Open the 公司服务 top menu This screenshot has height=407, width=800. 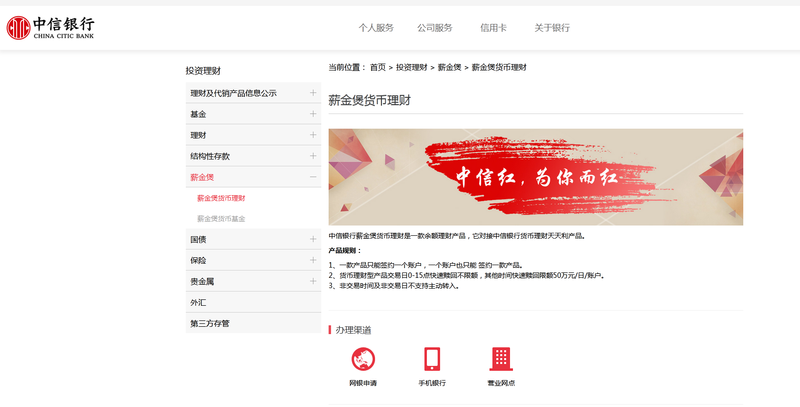coord(435,28)
